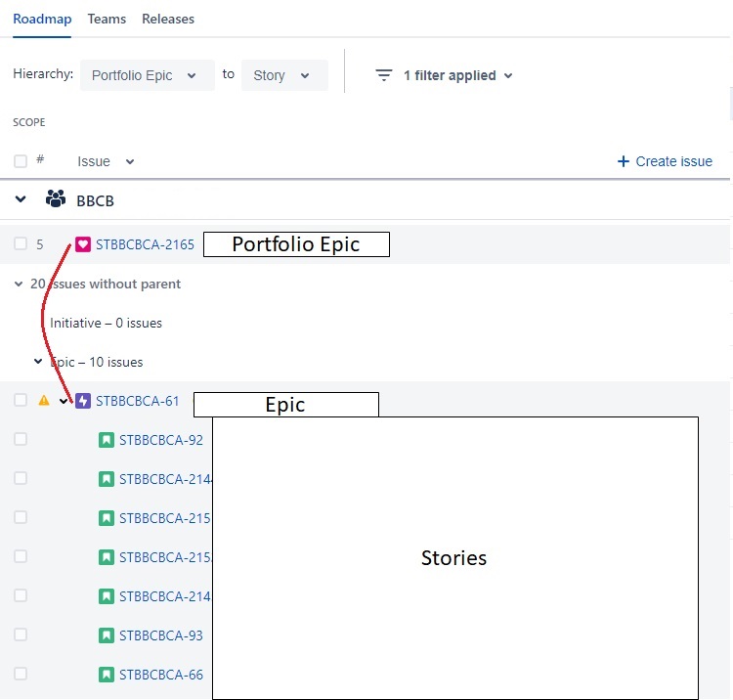Open issue STBBCBCA-2165
This screenshot has height=700, width=733.
[x=145, y=244]
